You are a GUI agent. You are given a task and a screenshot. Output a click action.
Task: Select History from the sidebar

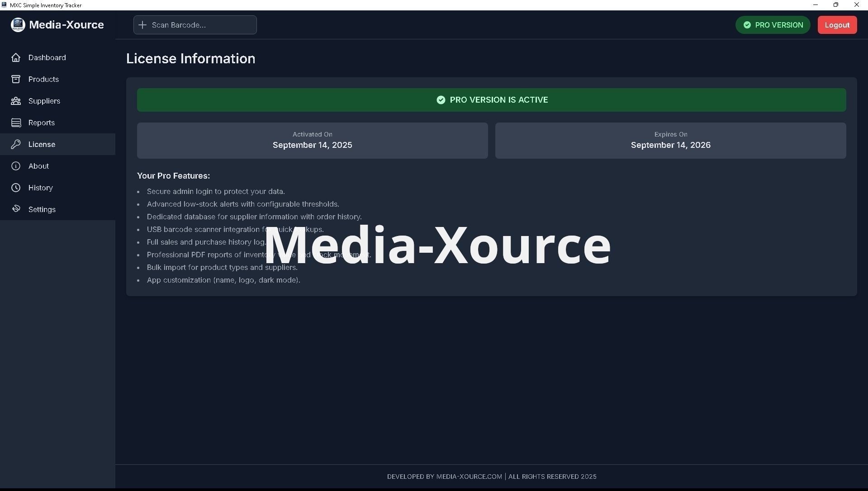pyautogui.click(x=41, y=188)
